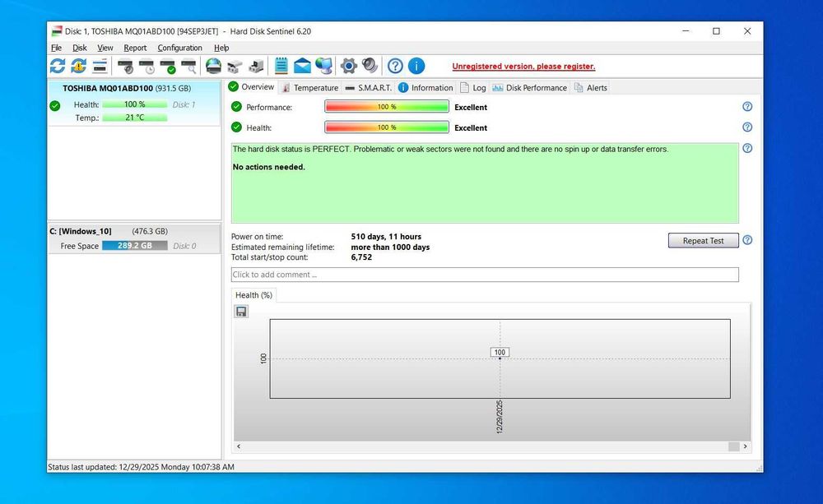Select C: [Windows_10] partition entry
823x504 pixels.
tap(134, 238)
